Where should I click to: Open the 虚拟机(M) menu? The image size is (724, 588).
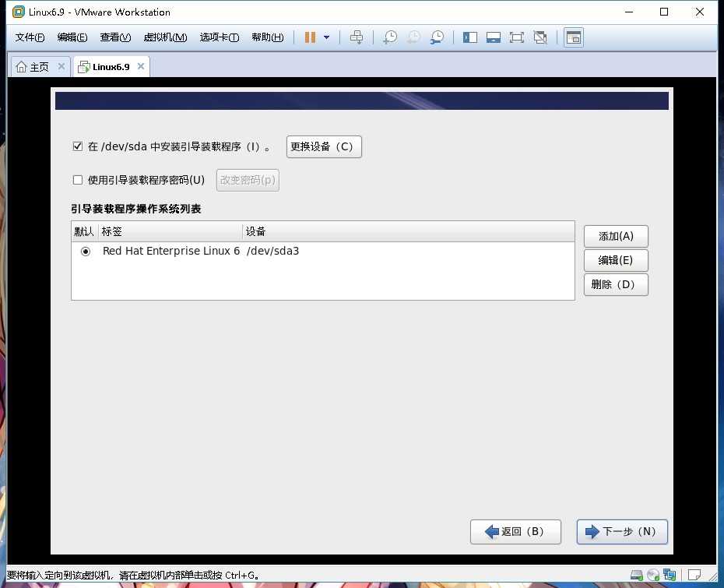coord(165,37)
